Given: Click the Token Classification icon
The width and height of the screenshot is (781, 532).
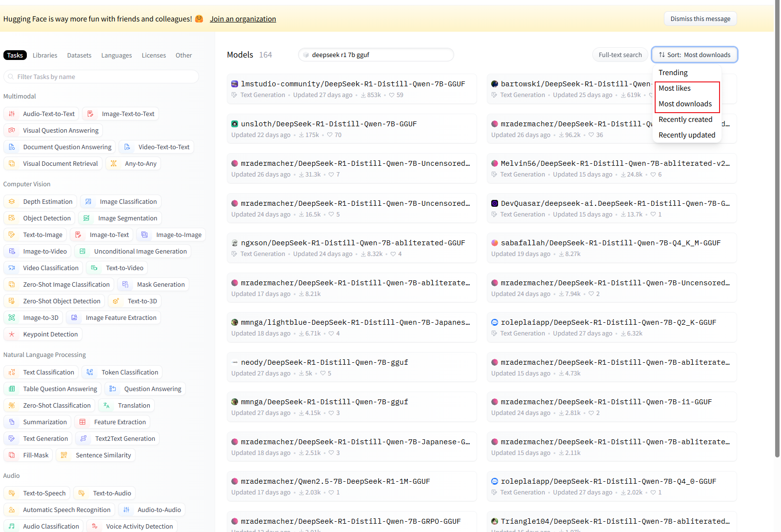Looking at the screenshot, I should click(90, 372).
